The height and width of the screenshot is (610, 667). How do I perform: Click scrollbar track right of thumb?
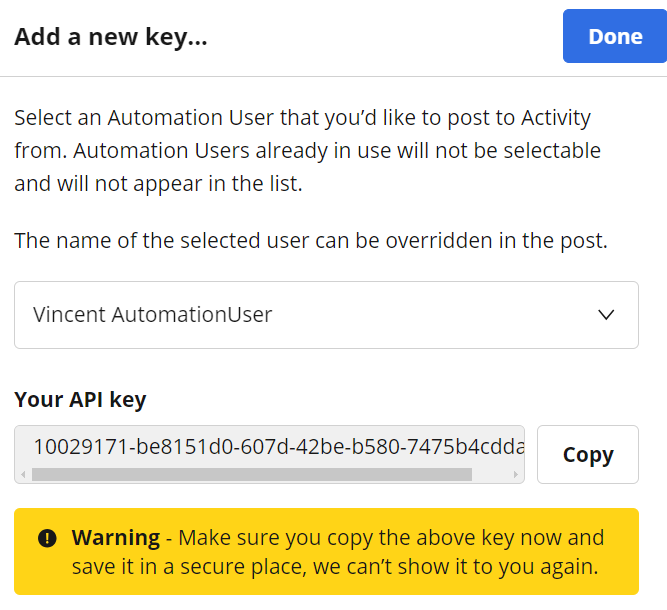click(x=491, y=474)
